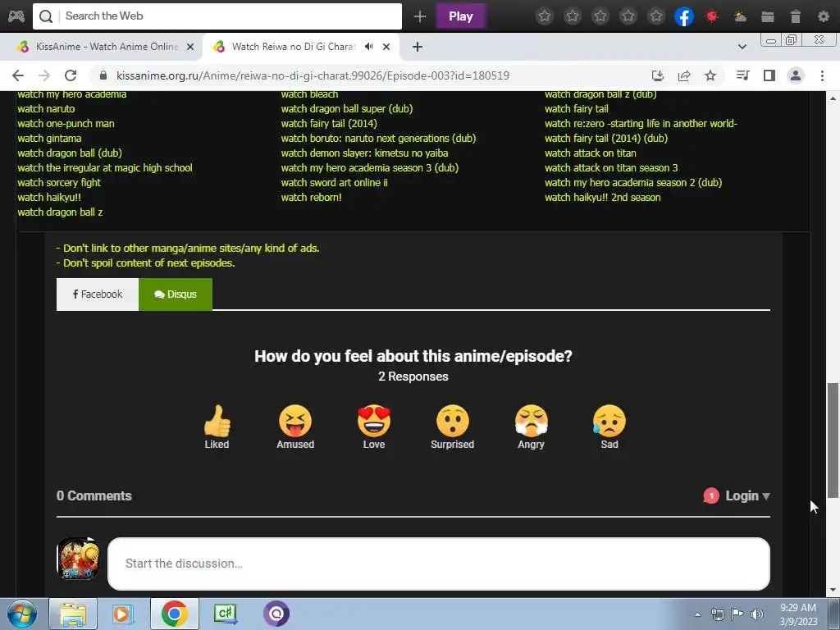The height and width of the screenshot is (630, 840).
Task: Share this page icon
Action: [684, 75]
